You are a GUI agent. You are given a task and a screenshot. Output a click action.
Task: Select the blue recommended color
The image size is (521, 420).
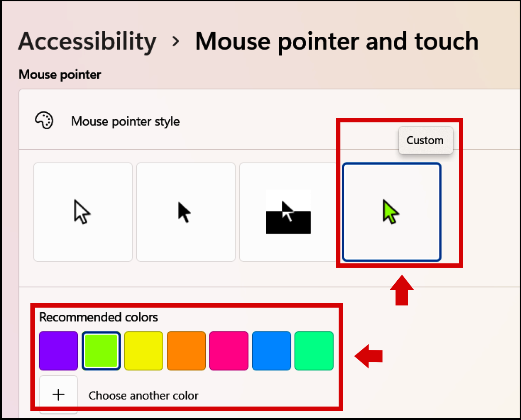[271, 351]
